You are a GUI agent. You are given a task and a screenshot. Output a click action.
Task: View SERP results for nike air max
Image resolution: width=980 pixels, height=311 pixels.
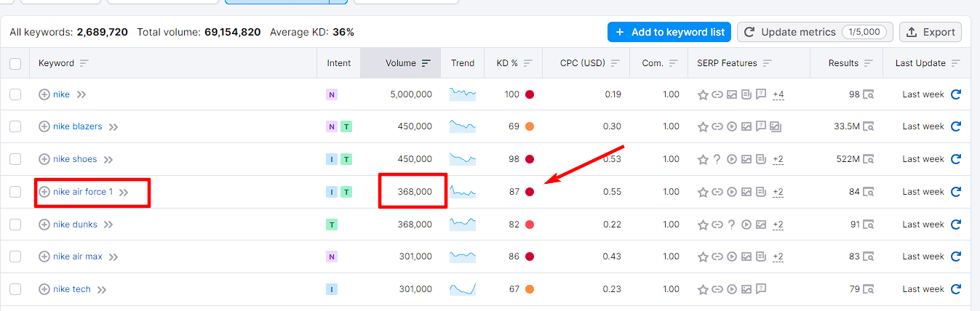click(x=868, y=257)
